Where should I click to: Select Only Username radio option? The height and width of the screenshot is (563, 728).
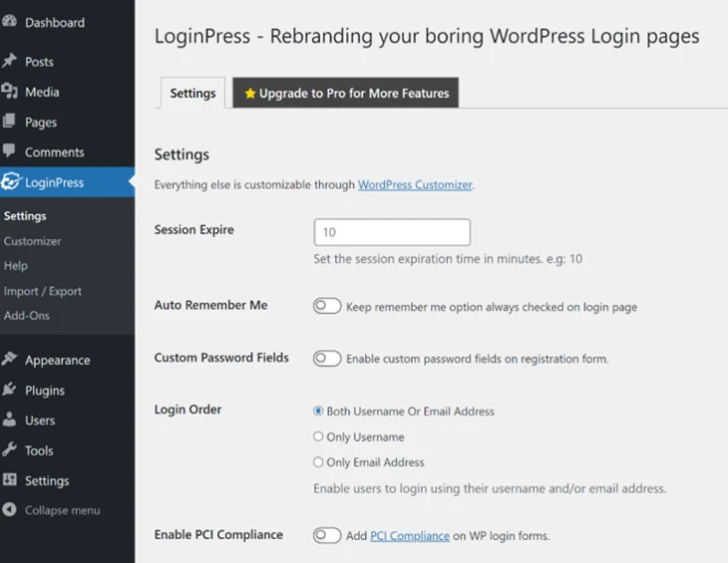[318, 436]
